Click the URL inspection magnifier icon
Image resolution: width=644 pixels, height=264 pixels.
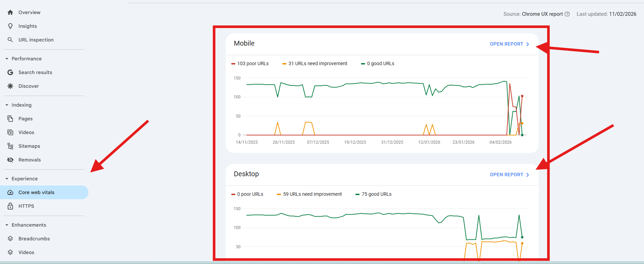tap(10, 40)
